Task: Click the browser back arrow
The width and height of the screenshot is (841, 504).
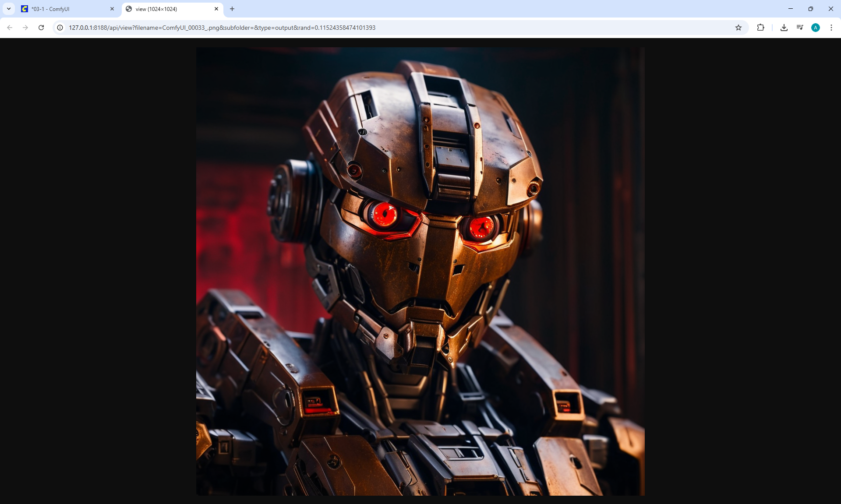Action: tap(10, 28)
